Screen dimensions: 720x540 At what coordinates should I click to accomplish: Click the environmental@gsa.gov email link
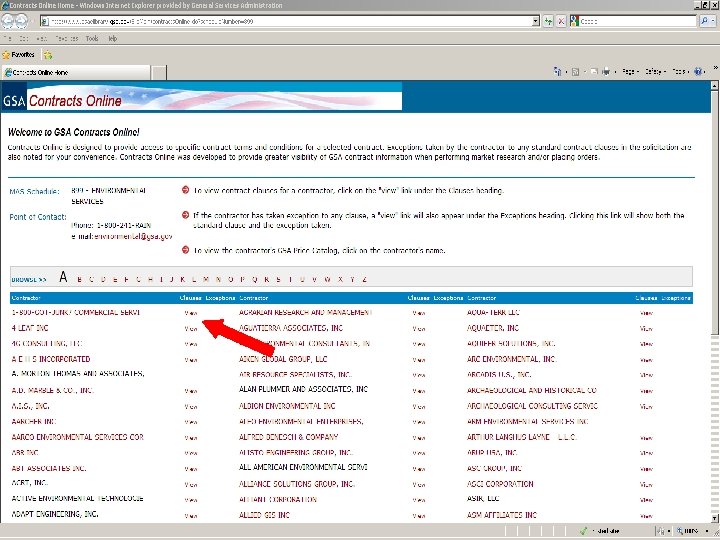tap(133, 236)
